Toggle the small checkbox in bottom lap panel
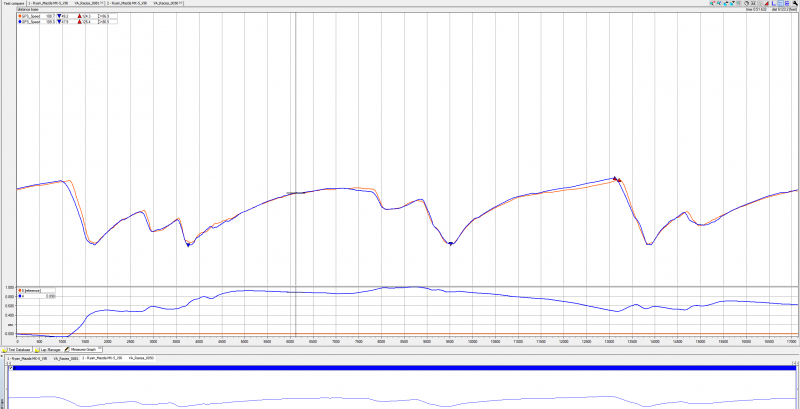Viewport: 800px width, 409px height. point(11,367)
